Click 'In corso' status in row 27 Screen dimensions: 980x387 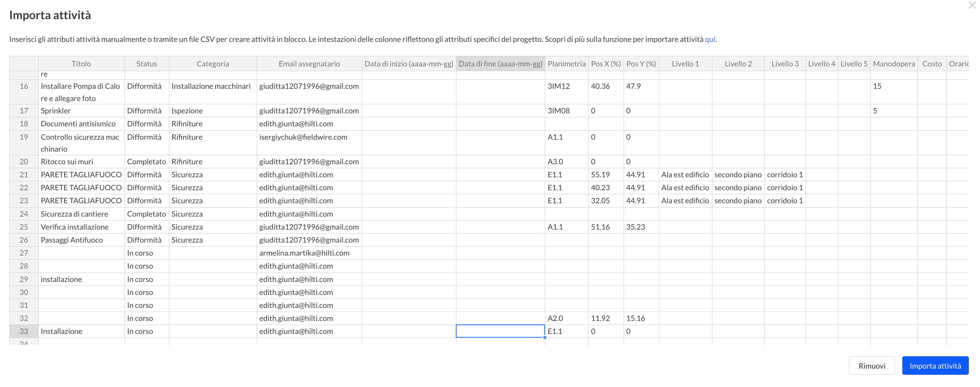pos(147,253)
